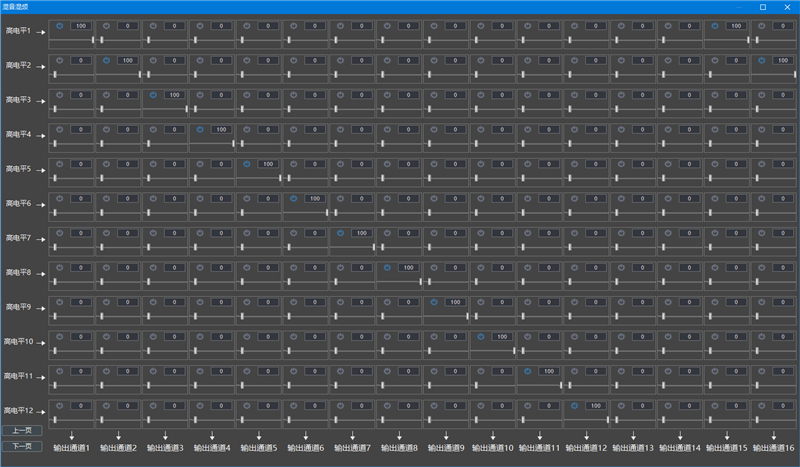Click value field 100 at 高电平6, 输出通道6
Screen dimensions: 800x467
(314, 199)
